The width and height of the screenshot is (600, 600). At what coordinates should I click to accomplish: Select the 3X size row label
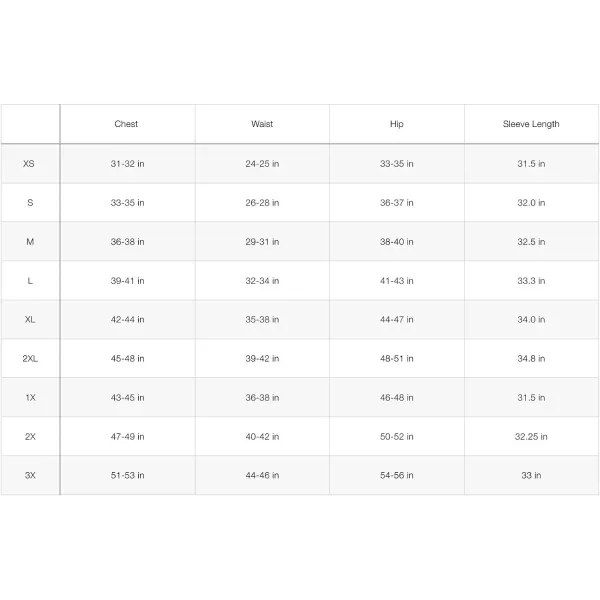pyautogui.click(x=30, y=476)
